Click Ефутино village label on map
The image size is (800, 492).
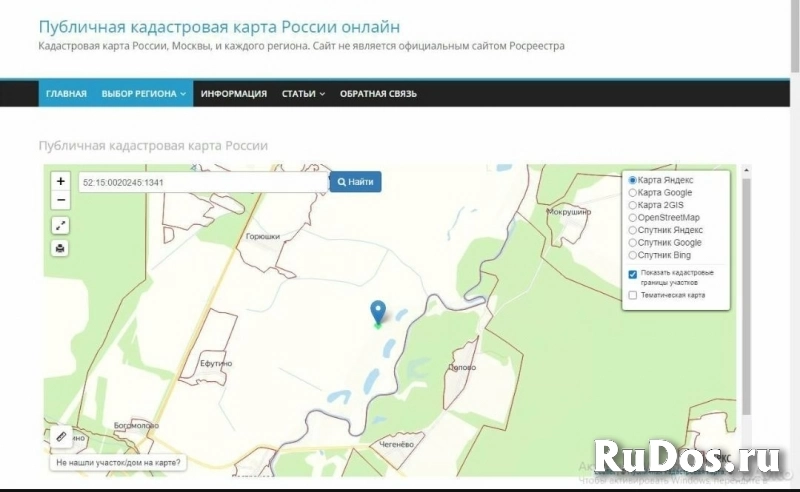(216, 363)
